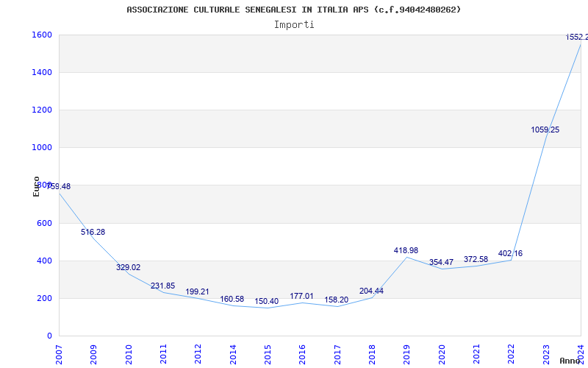Image resolution: width=588 pixels, height=368 pixels.
Task: Select the 759.48 data label
Action: (x=59, y=187)
